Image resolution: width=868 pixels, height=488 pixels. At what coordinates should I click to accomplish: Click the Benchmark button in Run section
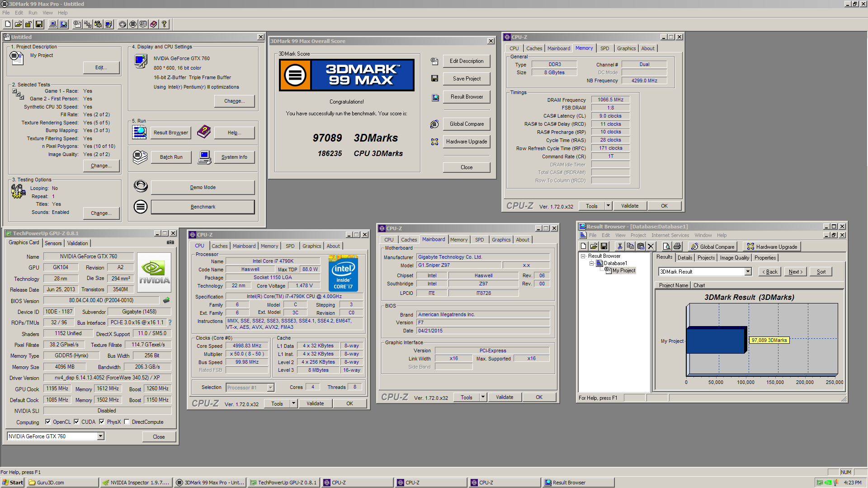coord(203,207)
